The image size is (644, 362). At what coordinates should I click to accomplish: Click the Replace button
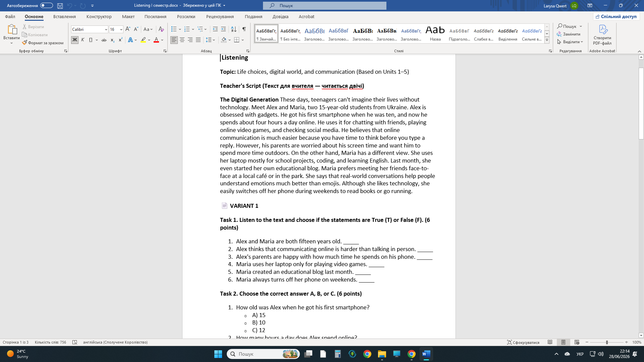click(569, 34)
